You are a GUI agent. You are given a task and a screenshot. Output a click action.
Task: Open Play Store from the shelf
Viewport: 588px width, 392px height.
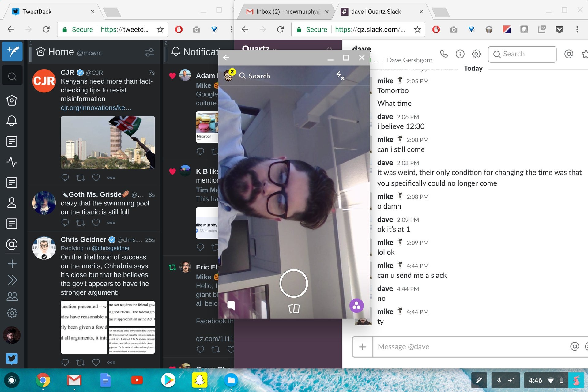coord(168,380)
